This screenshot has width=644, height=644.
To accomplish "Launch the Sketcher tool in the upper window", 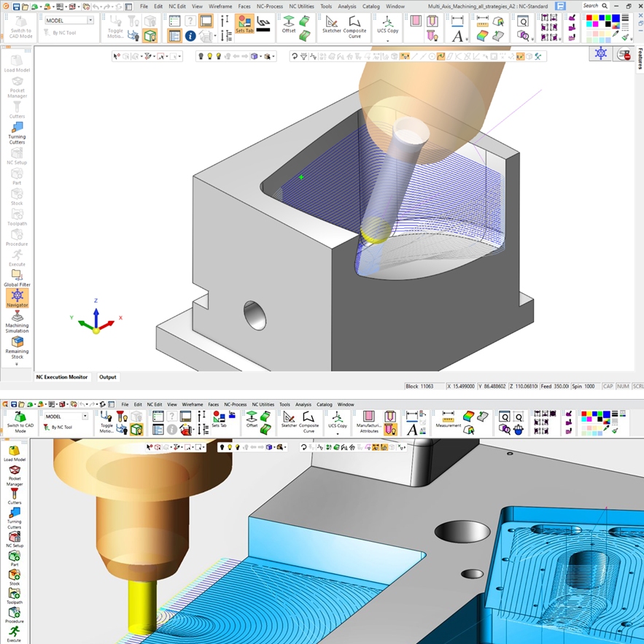I will pos(331,24).
